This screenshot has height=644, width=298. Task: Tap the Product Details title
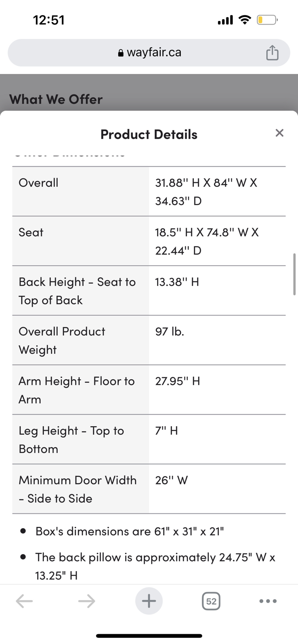click(149, 135)
